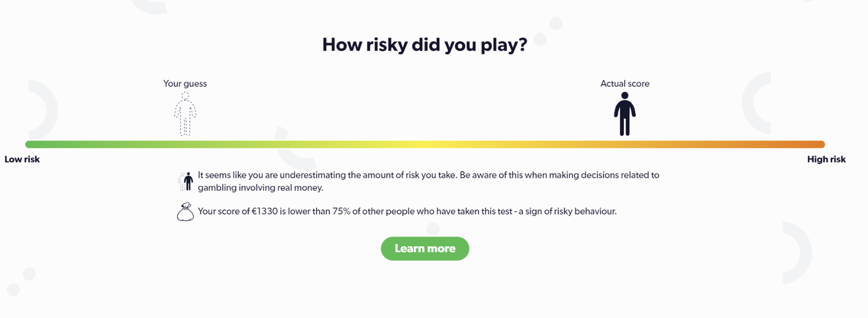Click the 'Low risk' label

22,159
